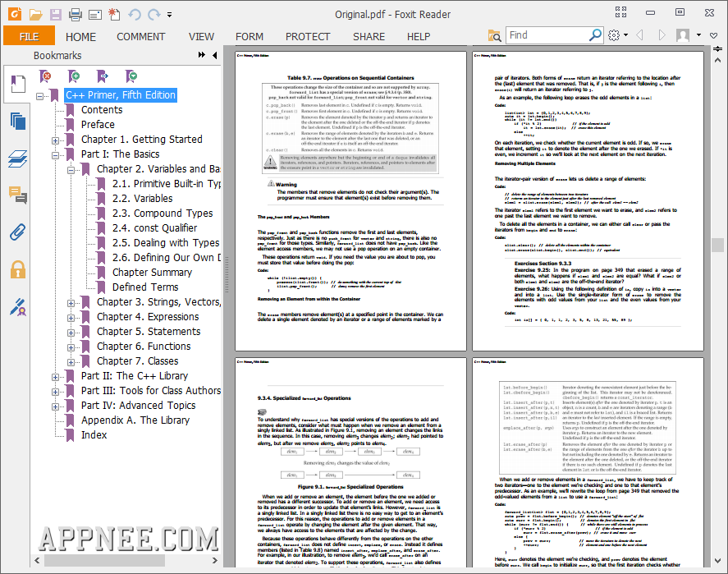Open the Pages thumbnails panel in the sidebar
Viewport: 728px width, 574px height.
[17, 122]
